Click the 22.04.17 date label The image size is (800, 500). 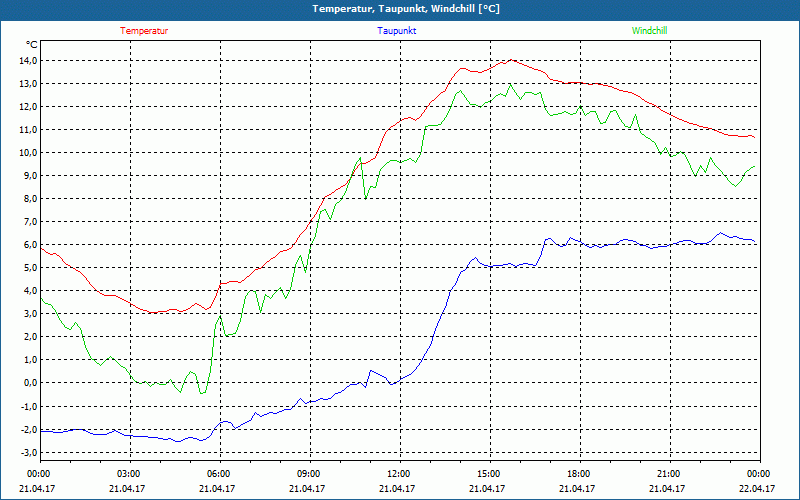757,488
